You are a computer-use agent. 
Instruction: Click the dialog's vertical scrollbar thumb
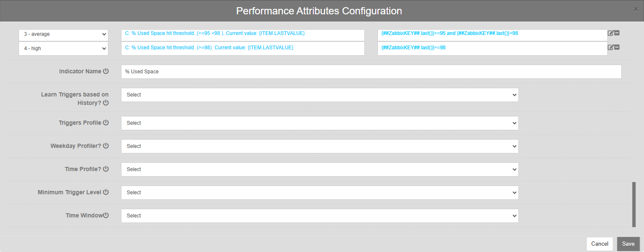pos(633,204)
